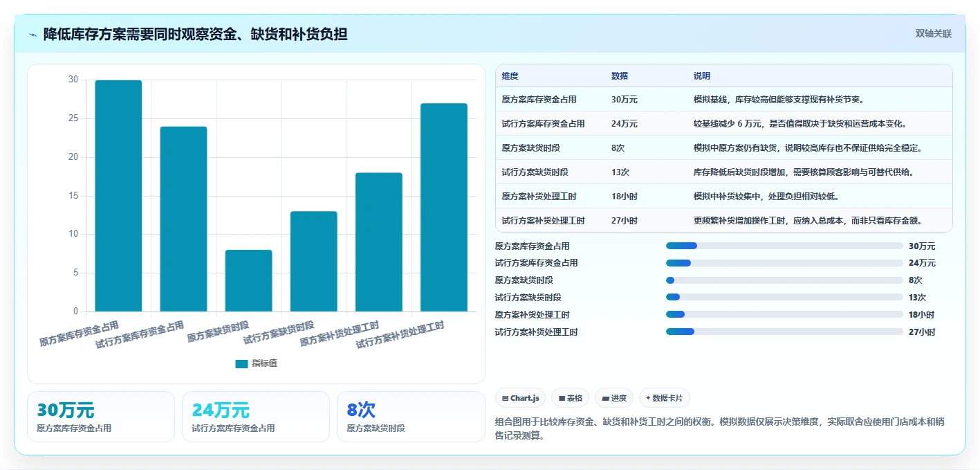Click the 试行方案库存资金占用 bar in the chart

point(183,219)
